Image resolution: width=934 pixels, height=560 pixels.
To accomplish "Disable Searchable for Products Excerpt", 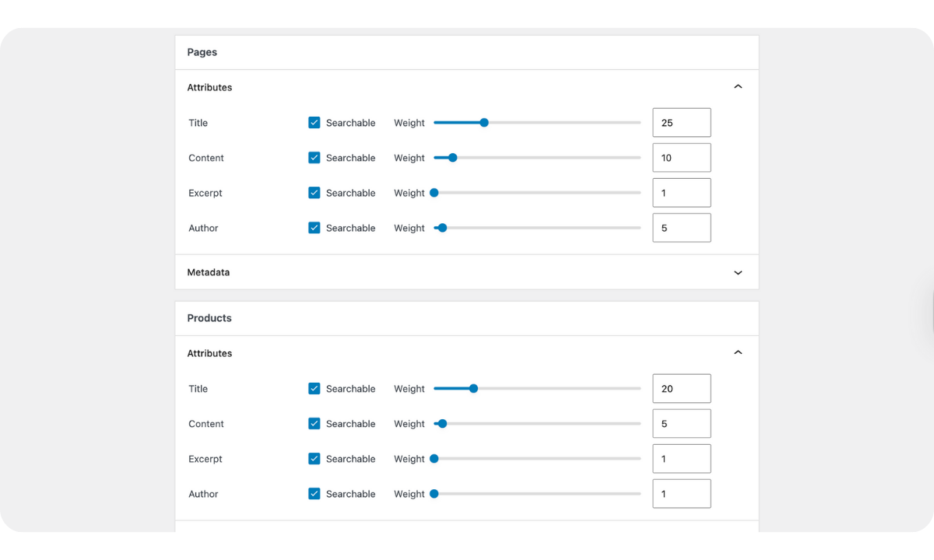I will (x=314, y=459).
